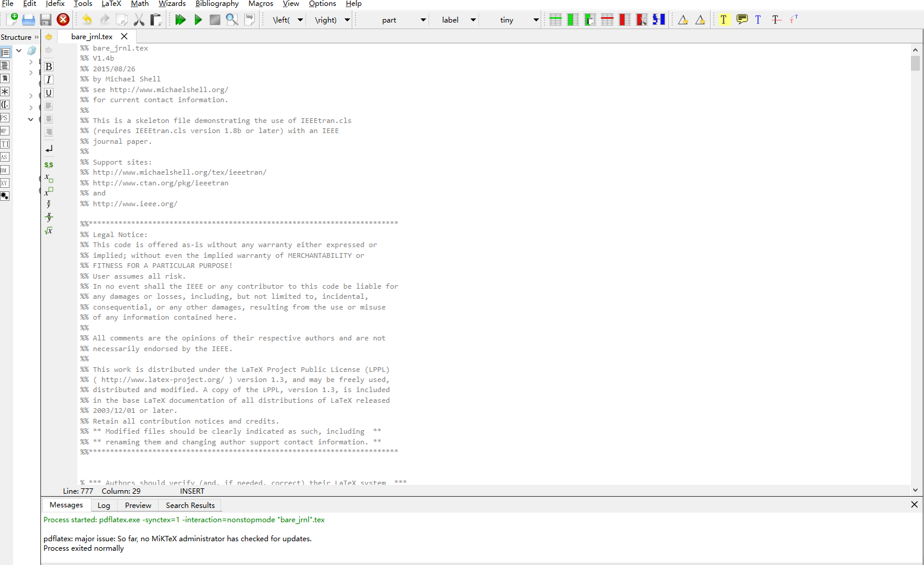
Task: Insert a table row with the green row icon
Action: (x=556, y=20)
